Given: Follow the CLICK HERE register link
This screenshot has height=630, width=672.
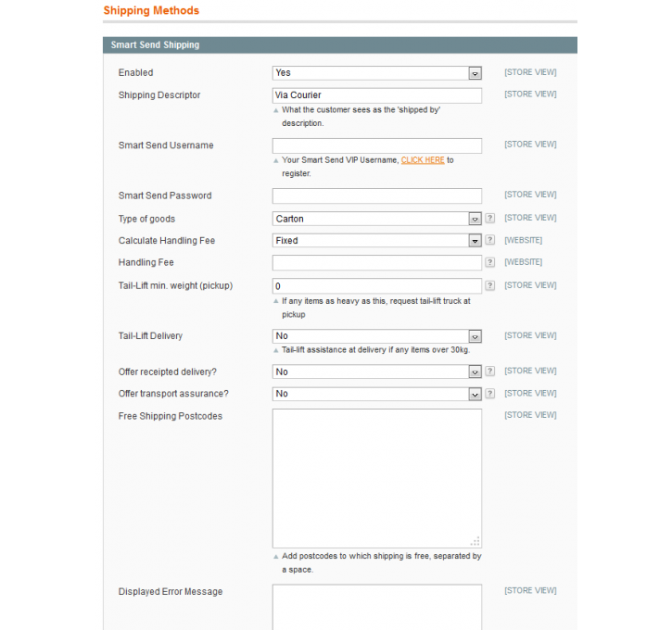Looking at the screenshot, I should 423,160.
